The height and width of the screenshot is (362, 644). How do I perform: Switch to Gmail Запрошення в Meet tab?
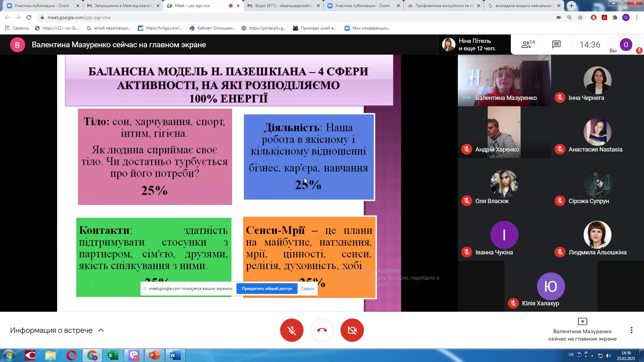coord(123,6)
